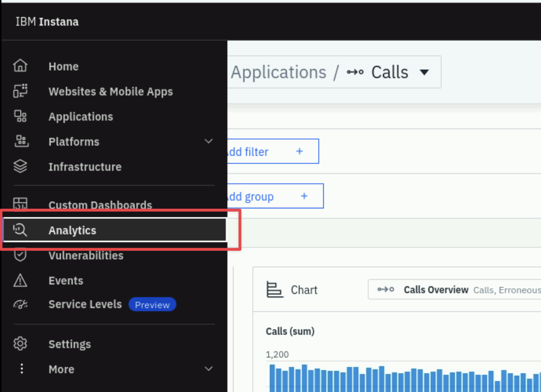541x392 pixels.
Task: Click the Calls arrow icon in header
Action: pos(355,72)
